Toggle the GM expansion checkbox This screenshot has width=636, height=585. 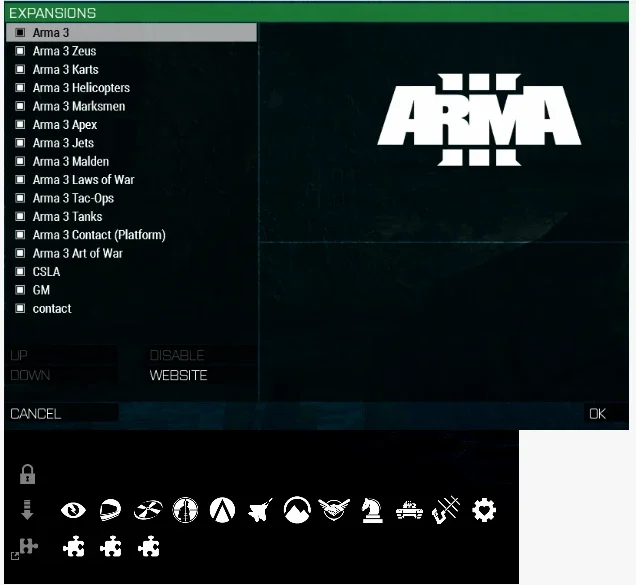[20, 290]
